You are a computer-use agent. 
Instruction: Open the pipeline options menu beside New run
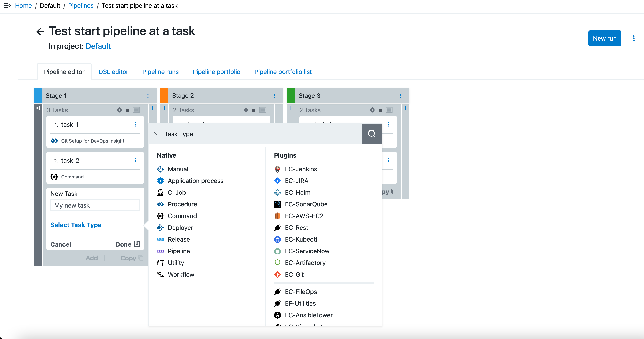coord(633,38)
